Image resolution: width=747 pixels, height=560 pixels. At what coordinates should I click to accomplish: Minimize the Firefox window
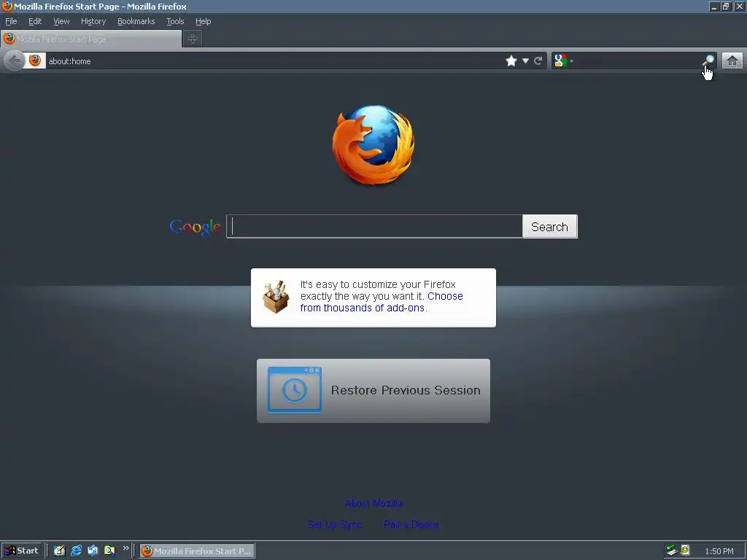[713, 6]
